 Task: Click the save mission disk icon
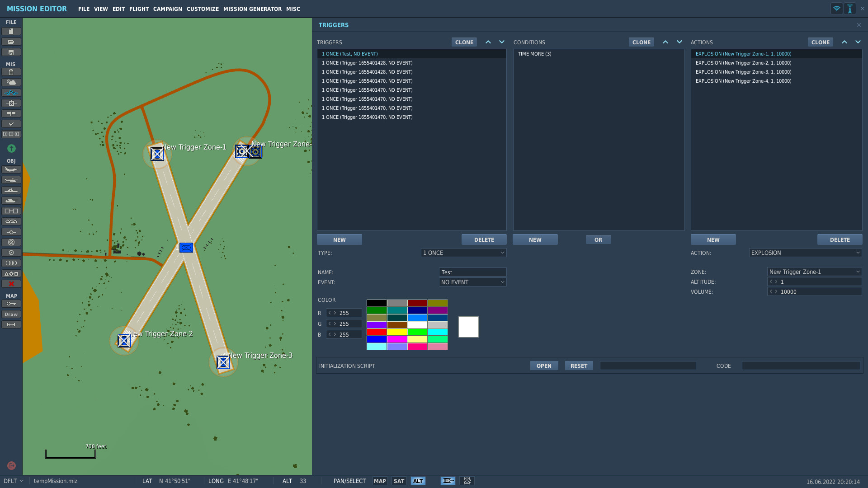click(x=11, y=52)
